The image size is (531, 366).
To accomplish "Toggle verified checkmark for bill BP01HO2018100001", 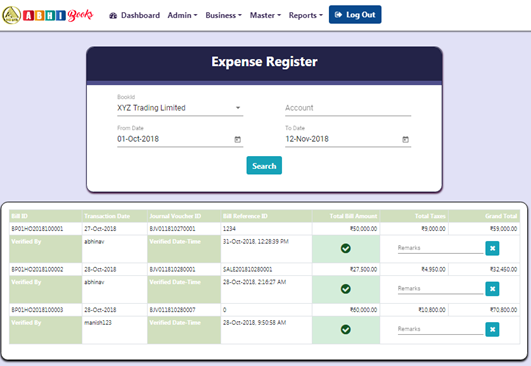I will (345, 249).
